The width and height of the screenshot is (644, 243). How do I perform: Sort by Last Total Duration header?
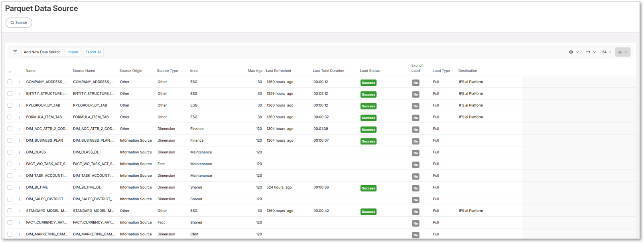click(329, 71)
